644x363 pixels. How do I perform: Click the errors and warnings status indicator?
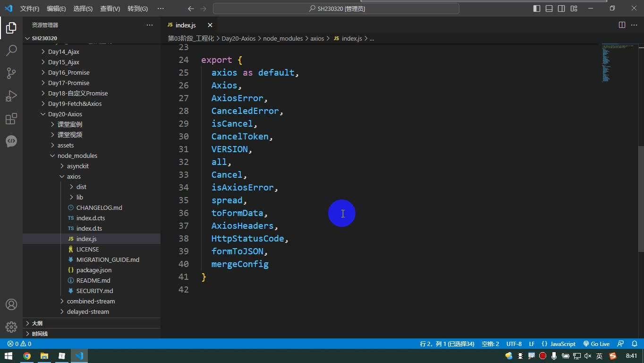click(x=19, y=344)
